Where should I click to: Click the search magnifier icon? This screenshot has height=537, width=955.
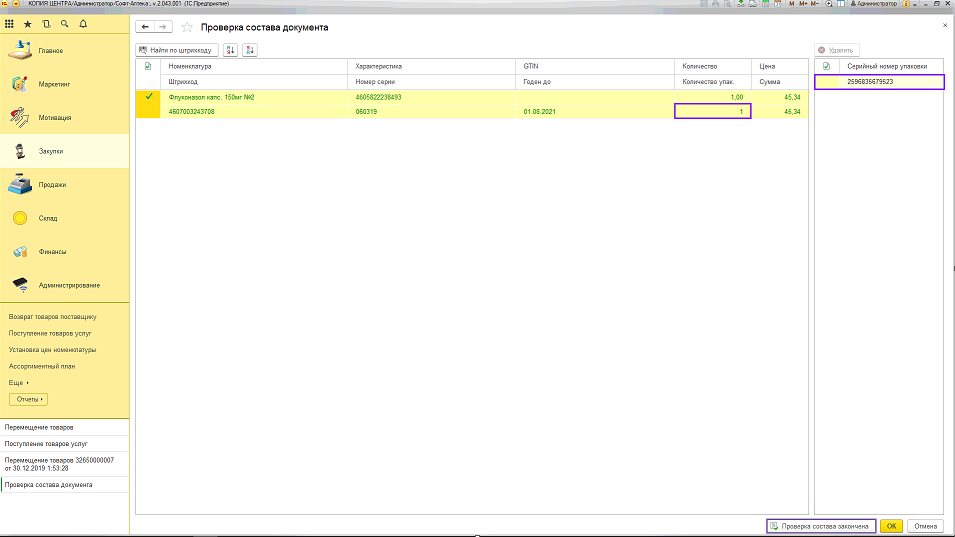point(64,23)
